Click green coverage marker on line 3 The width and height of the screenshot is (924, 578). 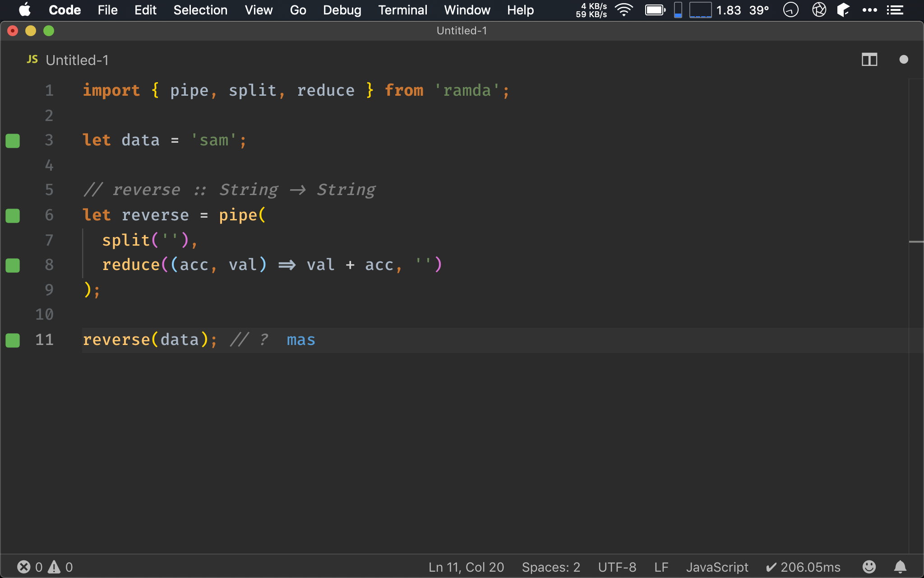(x=13, y=140)
